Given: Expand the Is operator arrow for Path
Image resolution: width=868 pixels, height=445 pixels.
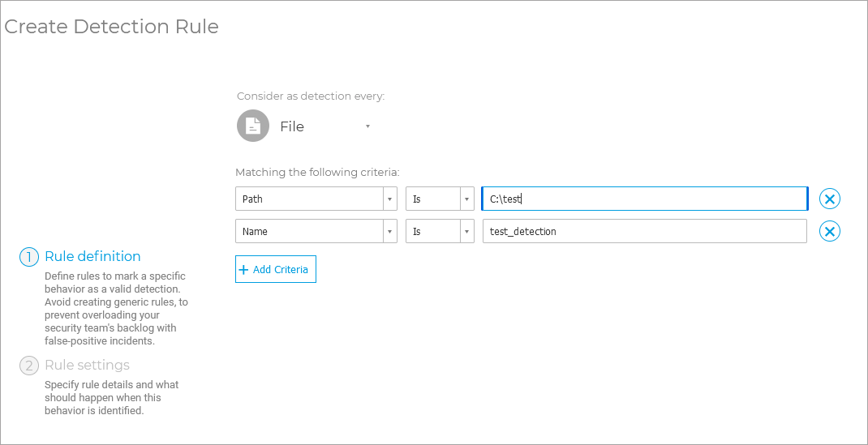Looking at the screenshot, I should click(466, 199).
